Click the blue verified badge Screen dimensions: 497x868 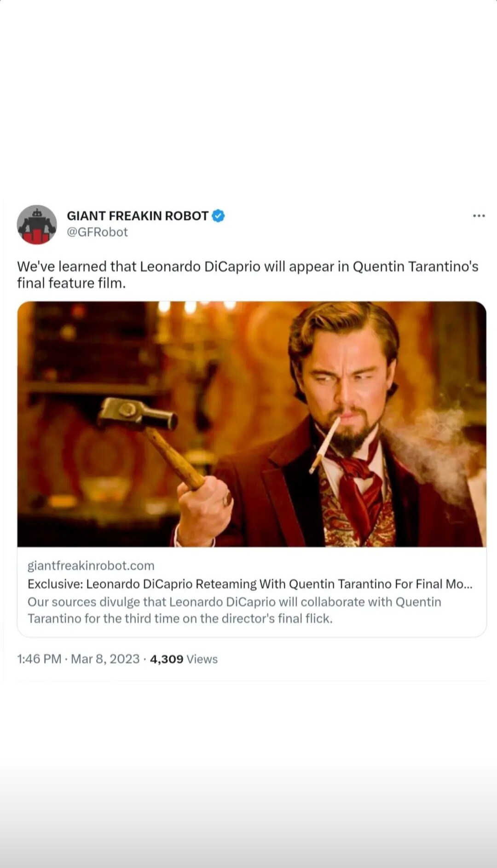point(218,216)
